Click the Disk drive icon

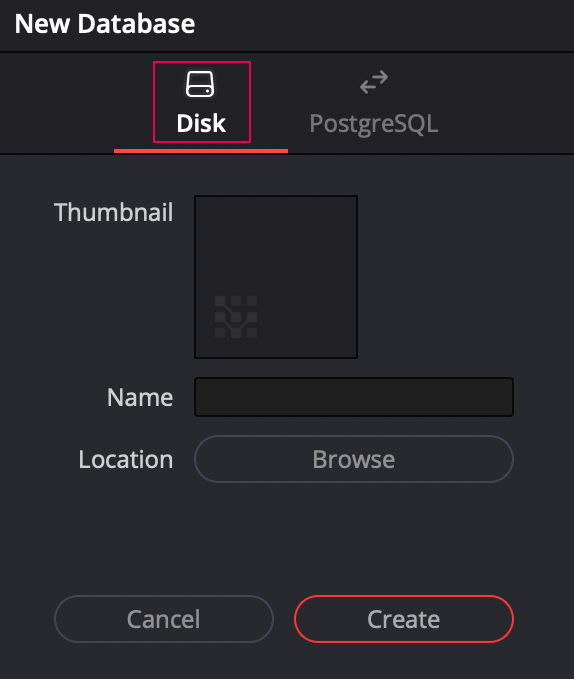coord(200,84)
